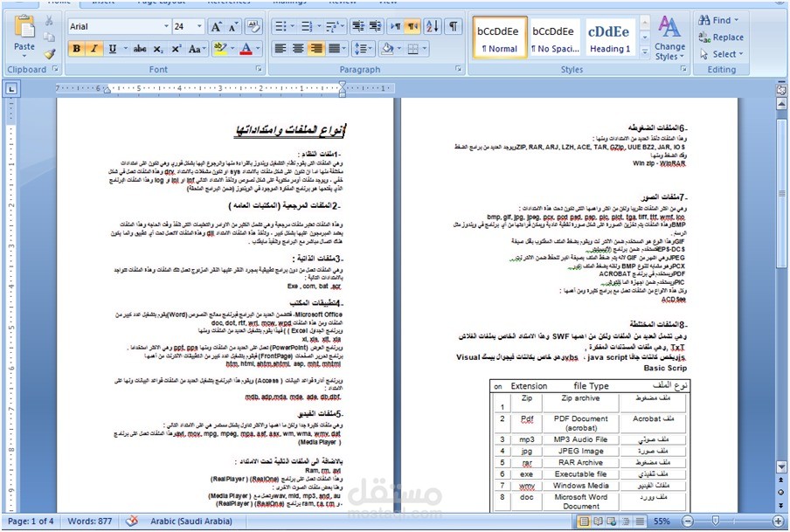This screenshot has width=790, height=532.
Task: Open the Arial font name dropdown
Action: point(166,26)
